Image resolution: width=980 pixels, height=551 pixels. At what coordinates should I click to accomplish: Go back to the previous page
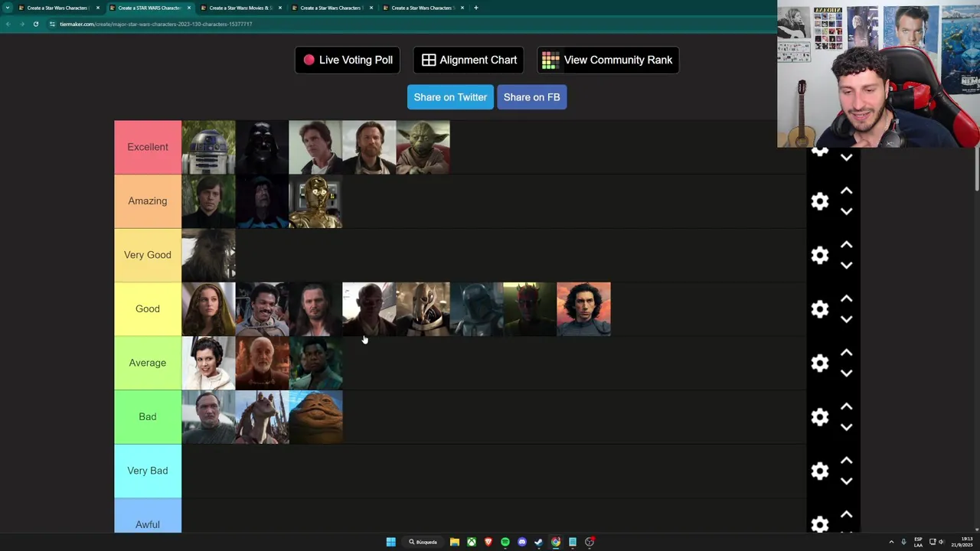(8, 24)
